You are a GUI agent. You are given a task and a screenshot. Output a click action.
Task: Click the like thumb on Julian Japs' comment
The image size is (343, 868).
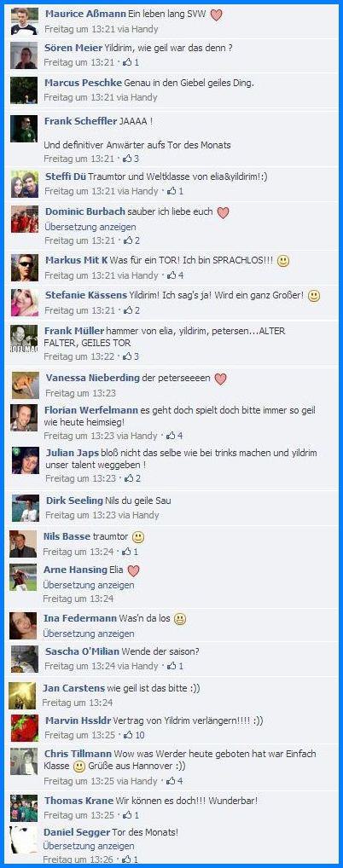click(129, 478)
